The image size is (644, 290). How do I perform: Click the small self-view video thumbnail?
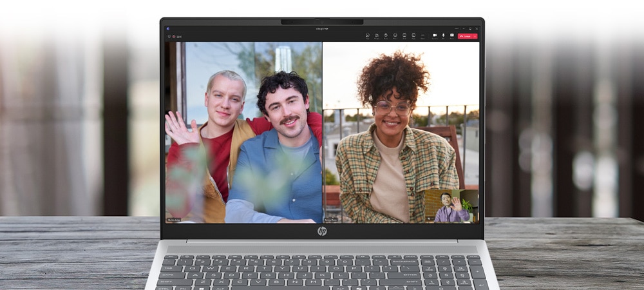[x=451, y=206]
